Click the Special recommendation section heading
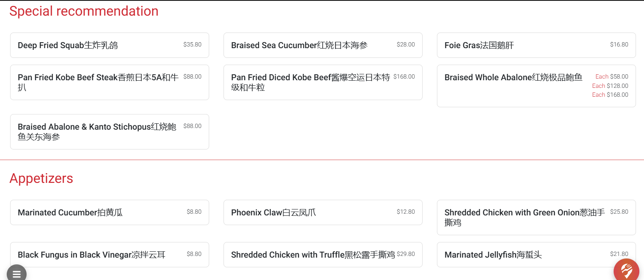 84,11
